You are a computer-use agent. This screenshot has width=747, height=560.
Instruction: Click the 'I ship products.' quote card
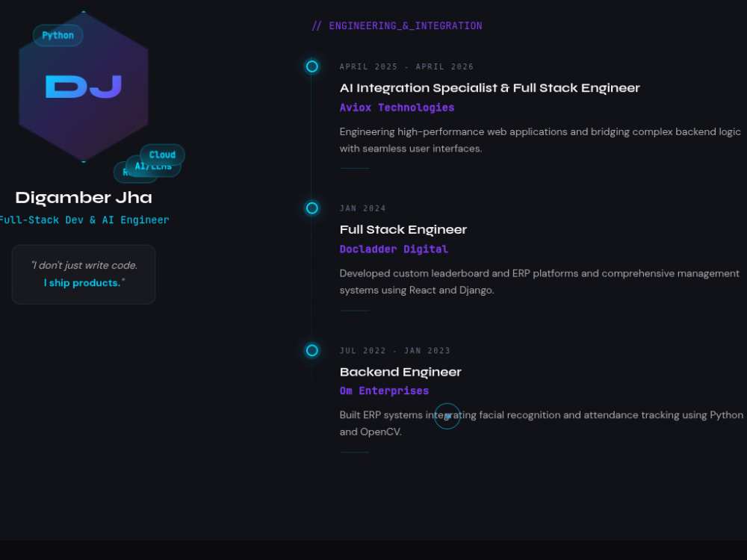[x=84, y=274]
